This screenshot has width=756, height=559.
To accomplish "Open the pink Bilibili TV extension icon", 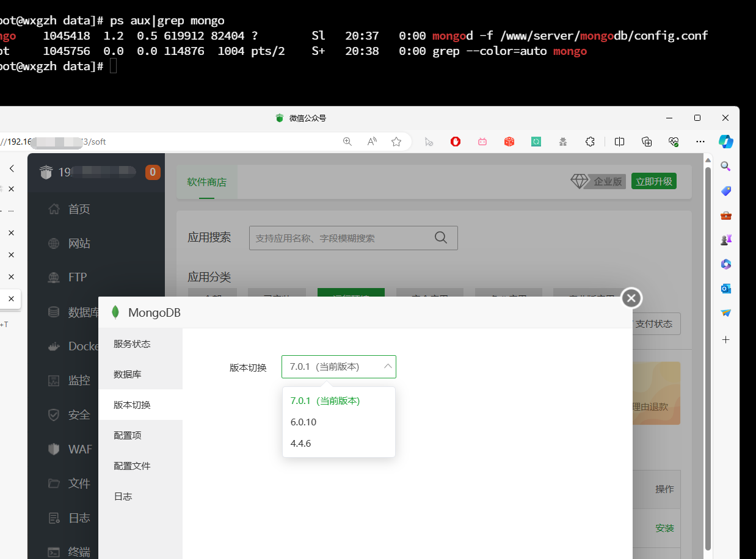I will pos(482,142).
